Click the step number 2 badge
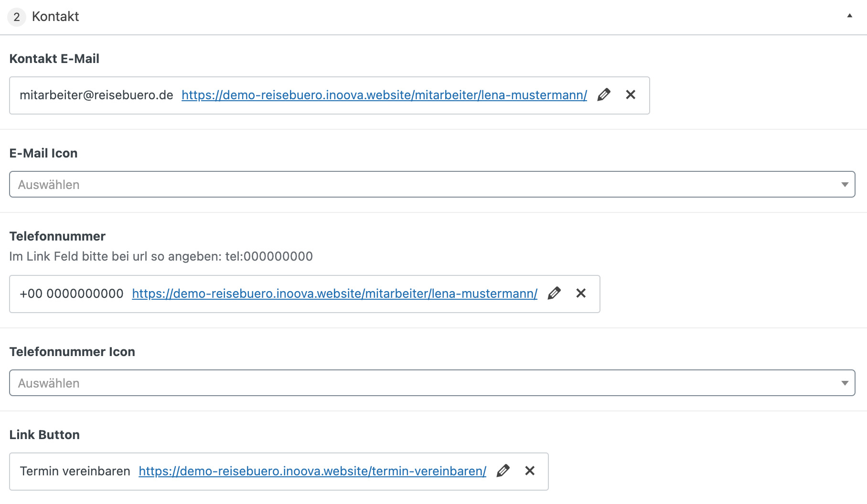867x504 pixels. 17,17
